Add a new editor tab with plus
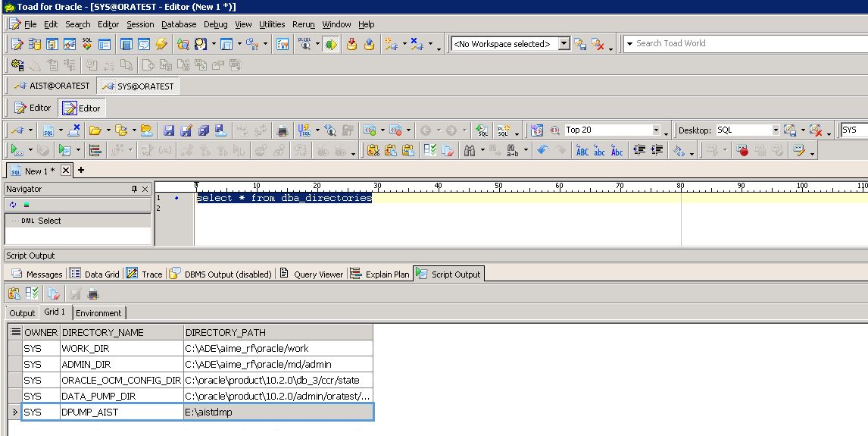The height and width of the screenshot is (436, 868). coord(81,170)
